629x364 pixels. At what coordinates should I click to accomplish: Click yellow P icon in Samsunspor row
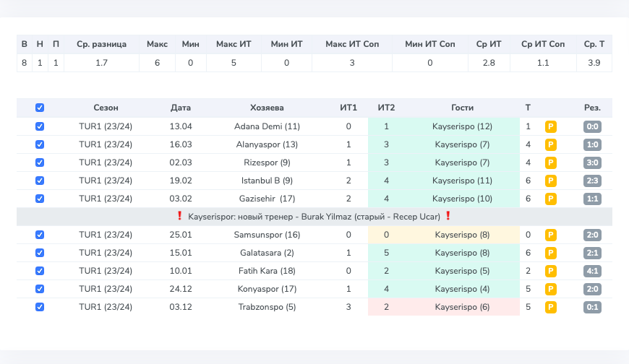point(551,235)
